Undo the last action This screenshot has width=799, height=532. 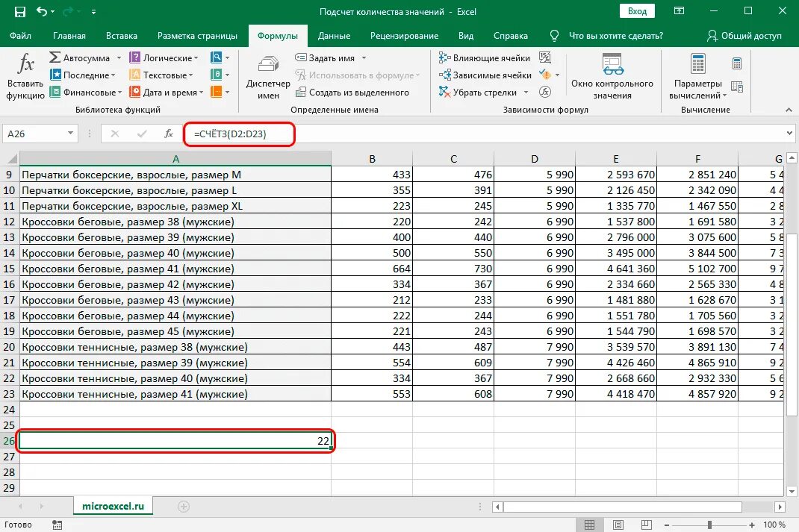pos(42,11)
